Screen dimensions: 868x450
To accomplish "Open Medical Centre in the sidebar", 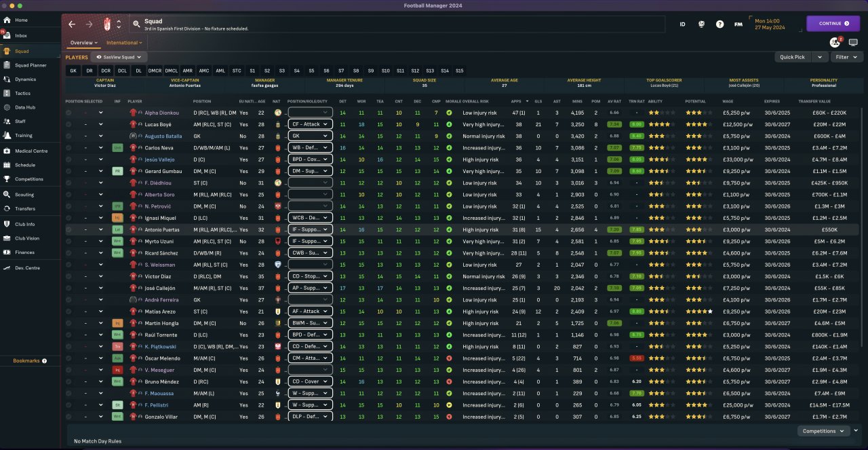I will coord(31,151).
